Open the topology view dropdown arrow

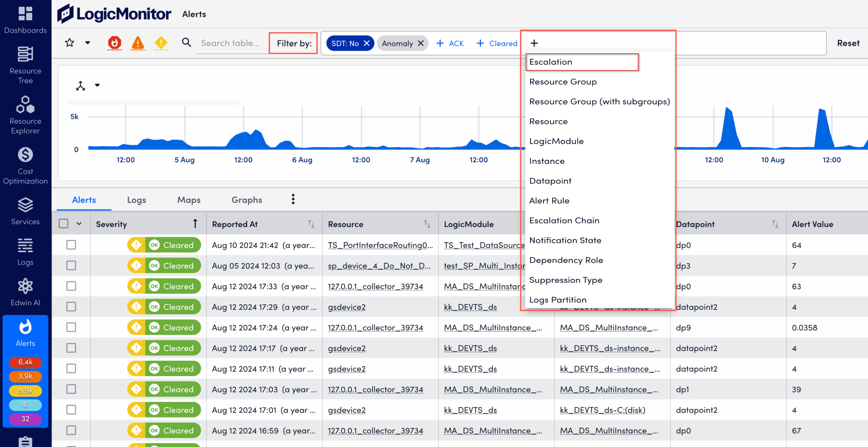97,85
